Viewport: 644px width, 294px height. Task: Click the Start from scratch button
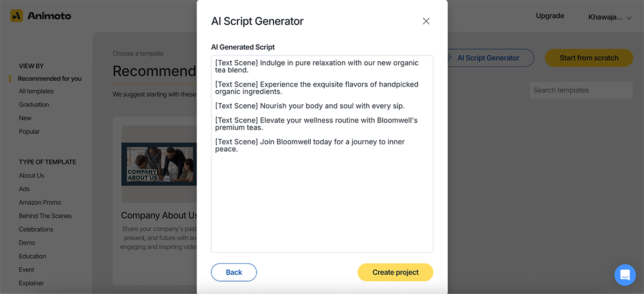(x=589, y=58)
